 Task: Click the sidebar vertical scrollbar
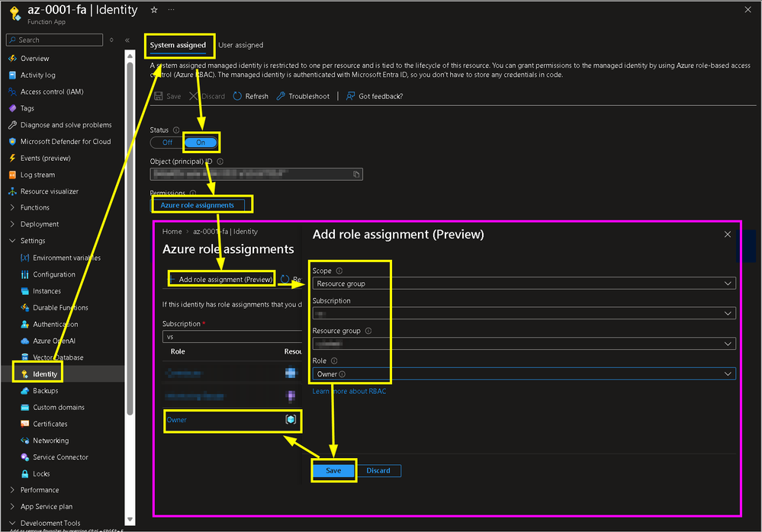coord(130,238)
